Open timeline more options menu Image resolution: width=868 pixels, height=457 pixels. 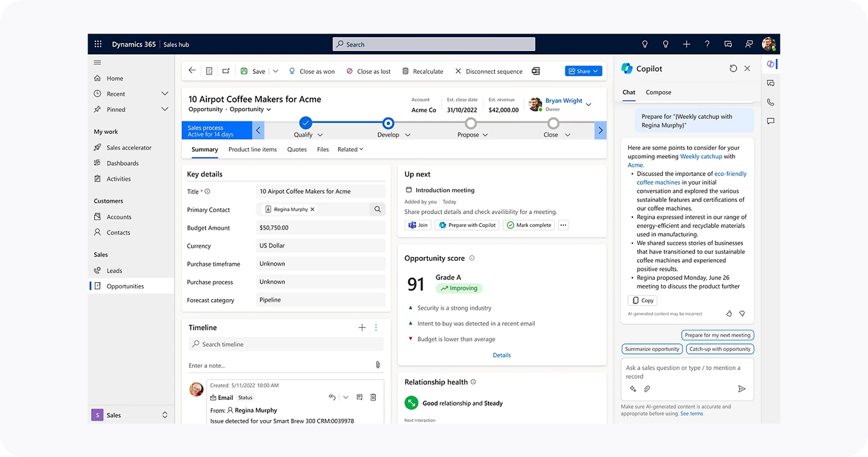pyautogui.click(x=376, y=328)
